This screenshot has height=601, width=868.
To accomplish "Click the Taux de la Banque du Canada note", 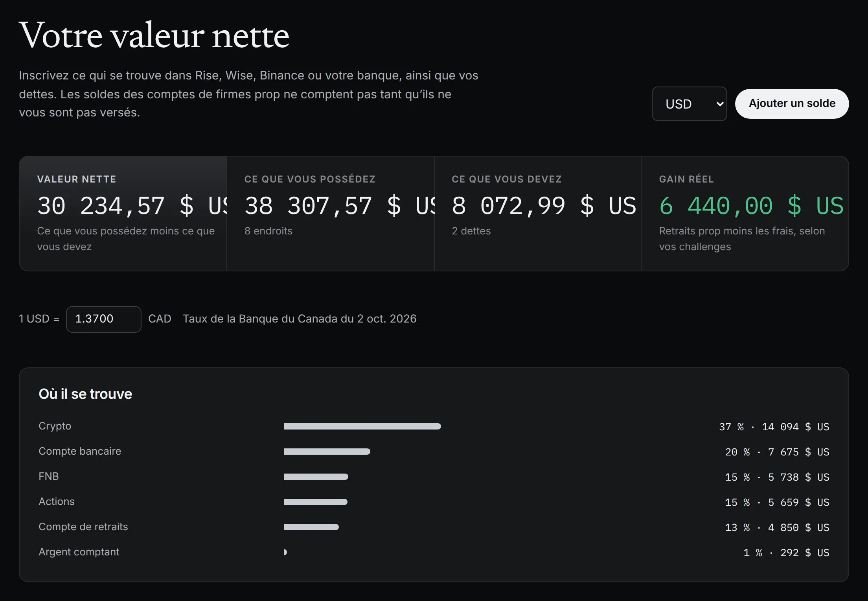I will [x=300, y=319].
